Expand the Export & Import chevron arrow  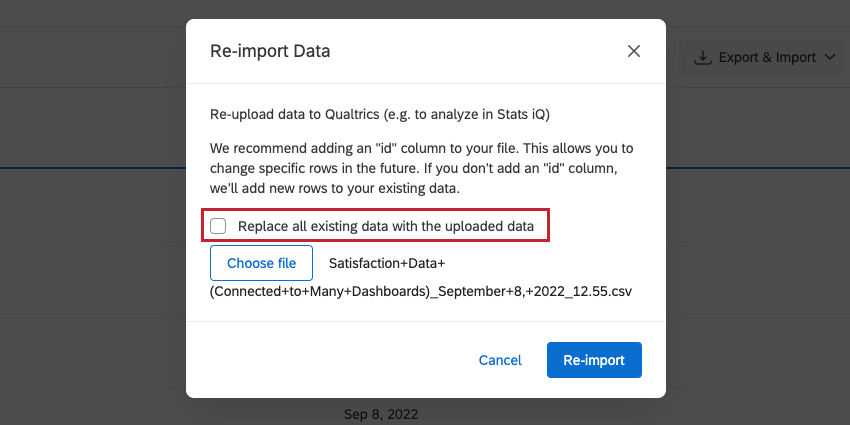click(831, 57)
